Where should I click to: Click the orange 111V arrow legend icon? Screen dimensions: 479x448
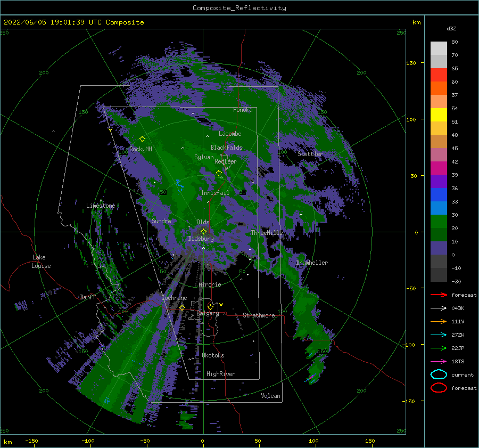coord(439,321)
